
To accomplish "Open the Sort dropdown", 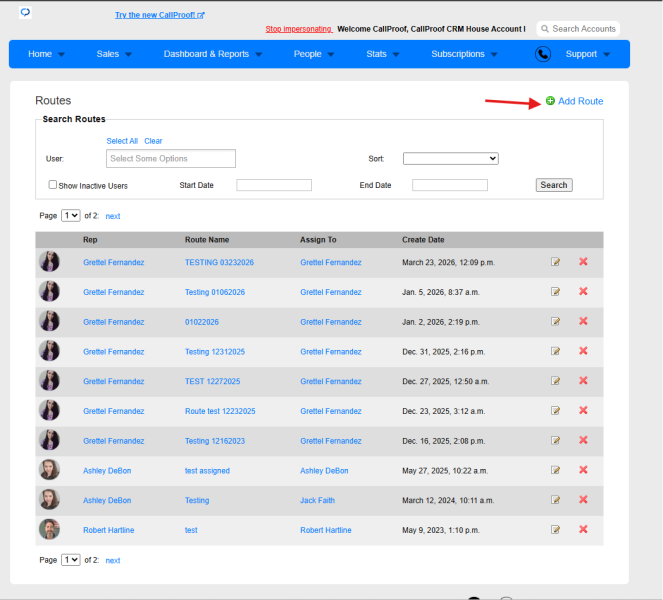I will point(451,159).
